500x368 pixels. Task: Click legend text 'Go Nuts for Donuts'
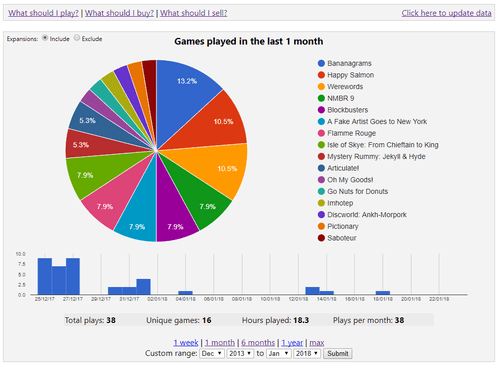[x=357, y=191]
